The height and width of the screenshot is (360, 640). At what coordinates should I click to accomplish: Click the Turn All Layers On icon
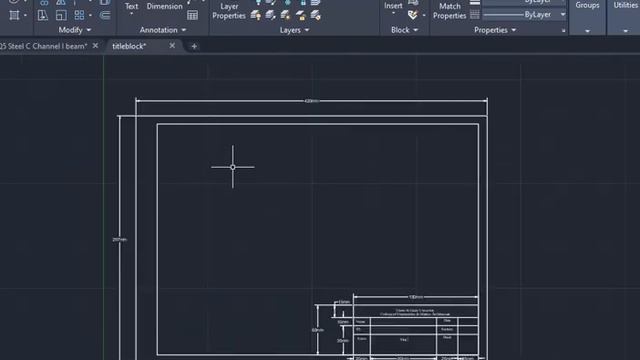click(256, 16)
